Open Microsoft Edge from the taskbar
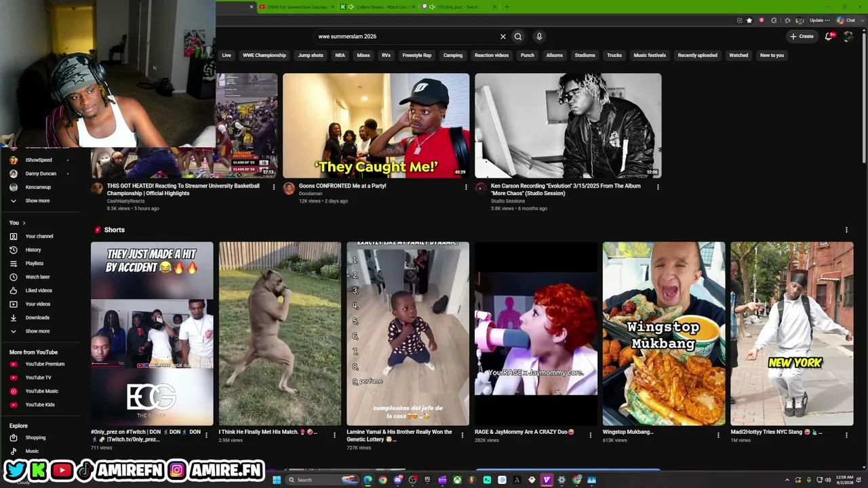This screenshot has width=868, height=488. [x=368, y=480]
